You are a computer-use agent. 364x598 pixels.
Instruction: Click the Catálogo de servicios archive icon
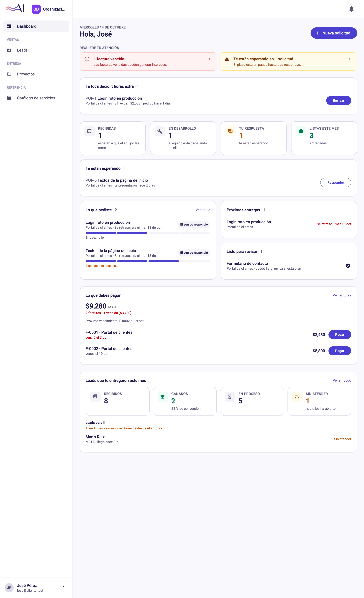coord(9,98)
